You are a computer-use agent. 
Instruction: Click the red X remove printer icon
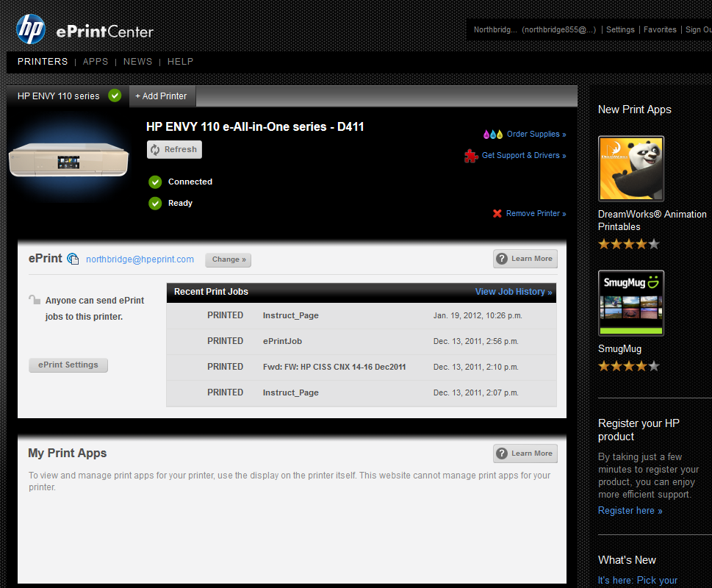pyautogui.click(x=497, y=213)
